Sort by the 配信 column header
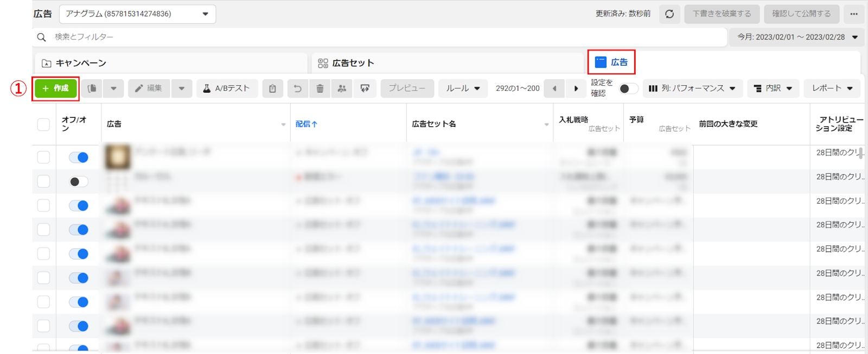This screenshot has height=354, width=868. pyautogui.click(x=307, y=124)
